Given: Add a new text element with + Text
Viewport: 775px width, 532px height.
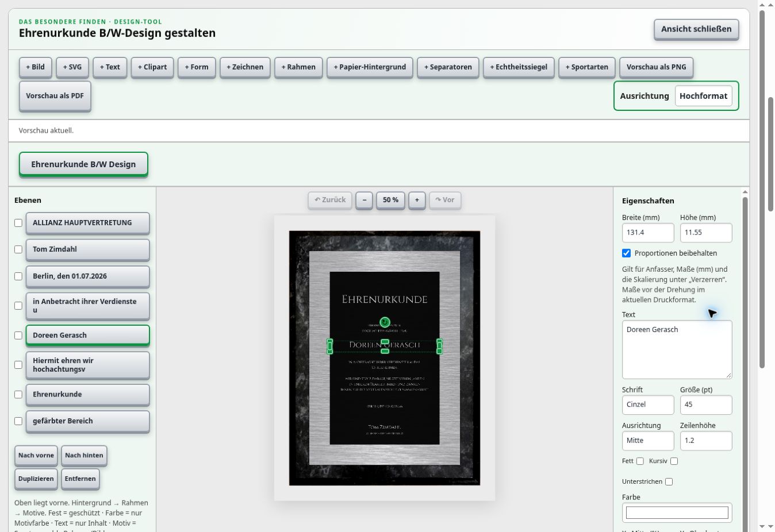Looking at the screenshot, I should click(110, 67).
